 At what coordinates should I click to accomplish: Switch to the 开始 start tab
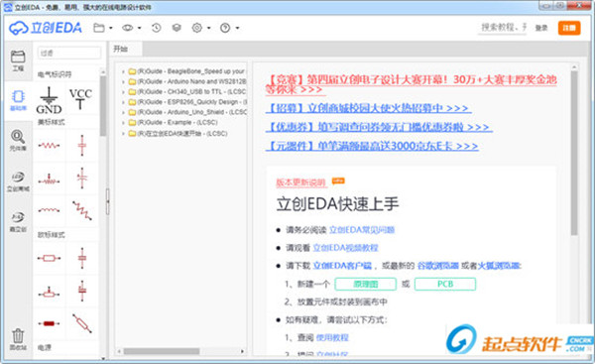coord(121,49)
